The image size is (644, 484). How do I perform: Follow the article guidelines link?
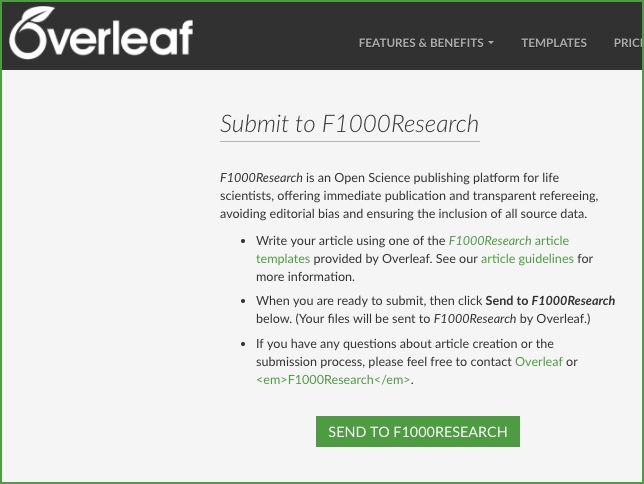(527, 259)
